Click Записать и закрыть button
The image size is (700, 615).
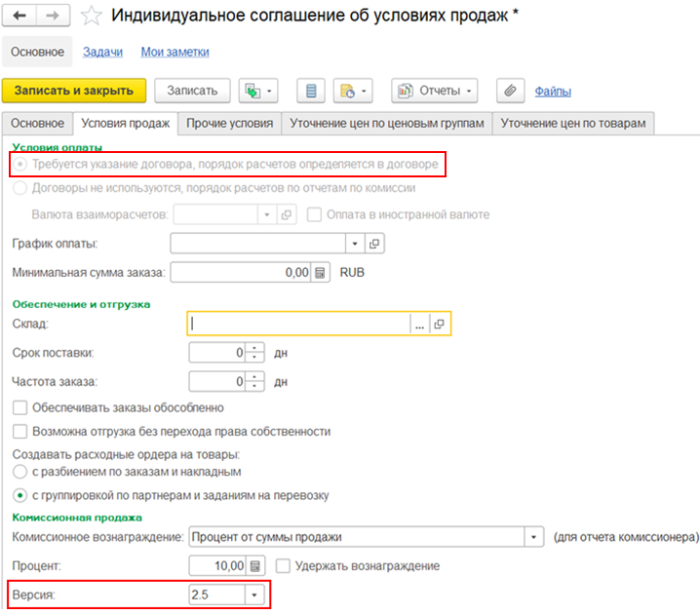pyautogui.click(x=74, y=91)
